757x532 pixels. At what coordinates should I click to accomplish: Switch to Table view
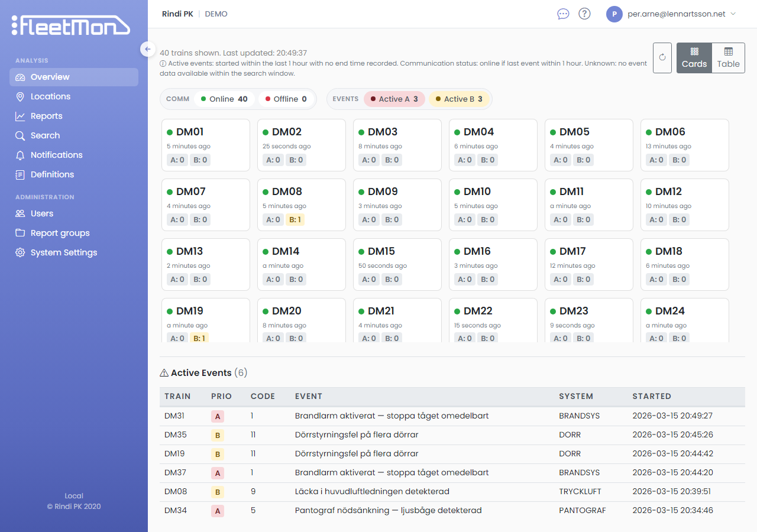tap(728, 57)
